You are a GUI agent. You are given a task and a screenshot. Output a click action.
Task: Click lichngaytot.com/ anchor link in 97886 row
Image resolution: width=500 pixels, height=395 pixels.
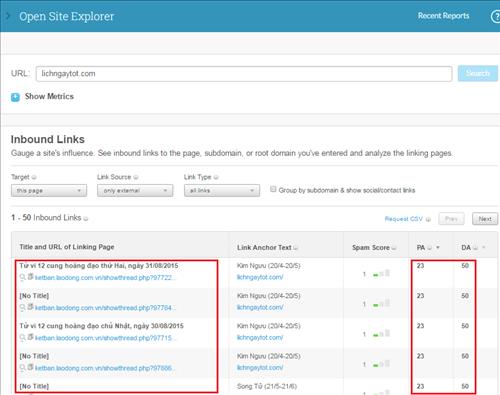260,368
